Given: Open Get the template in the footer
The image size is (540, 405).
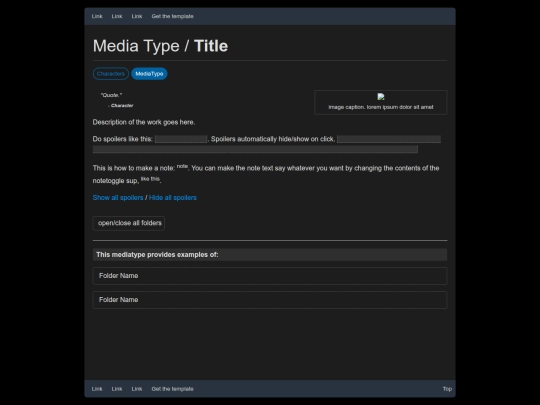Looking at the screenshot, I should coord(173,389).
